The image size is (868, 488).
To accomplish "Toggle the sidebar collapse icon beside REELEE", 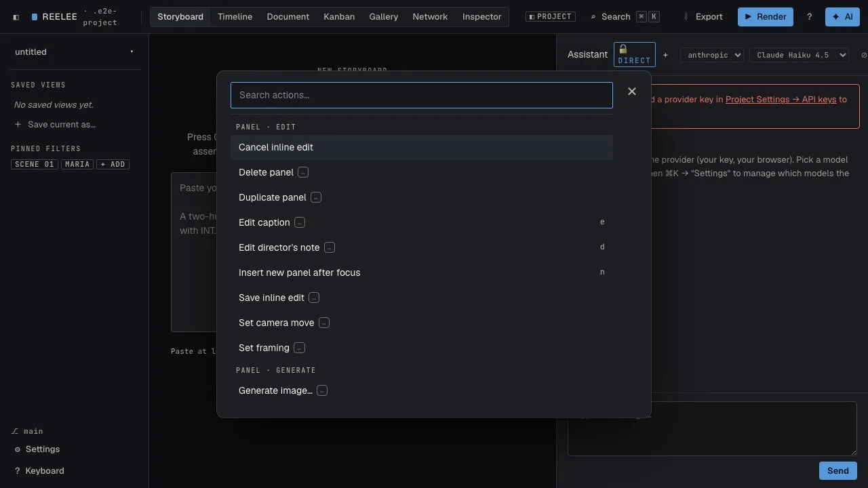I will coord(16,17).
